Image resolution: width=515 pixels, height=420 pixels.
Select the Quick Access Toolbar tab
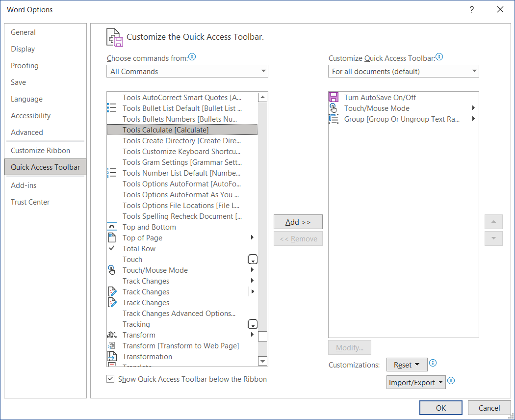click(45, 167)
